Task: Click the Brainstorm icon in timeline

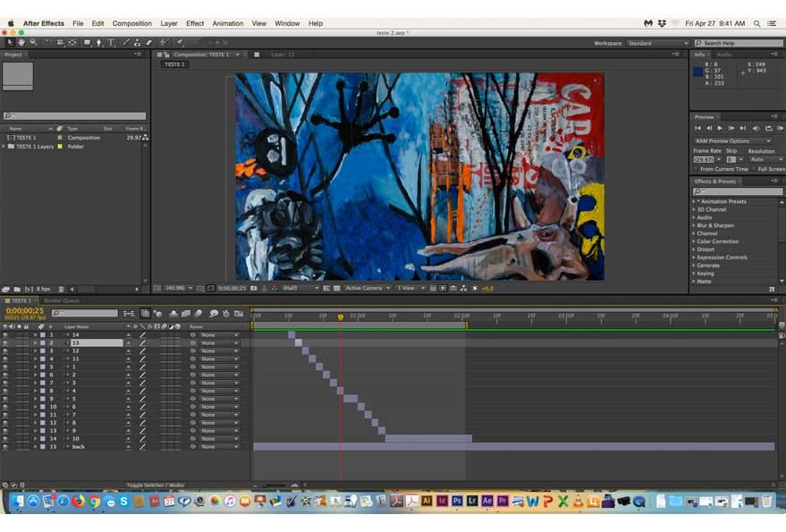Action: (214, 313)
